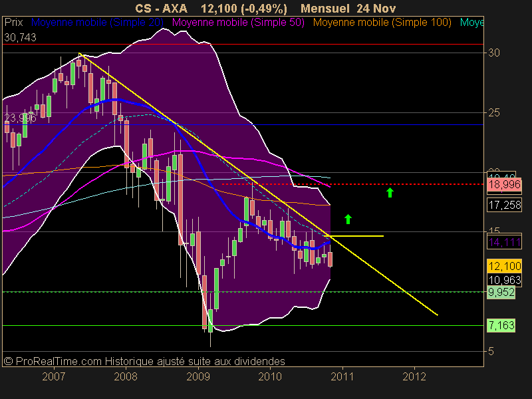Click the "23,996" level value label
The height and width of the screenshot is (399, 532).
coord(20,118)
